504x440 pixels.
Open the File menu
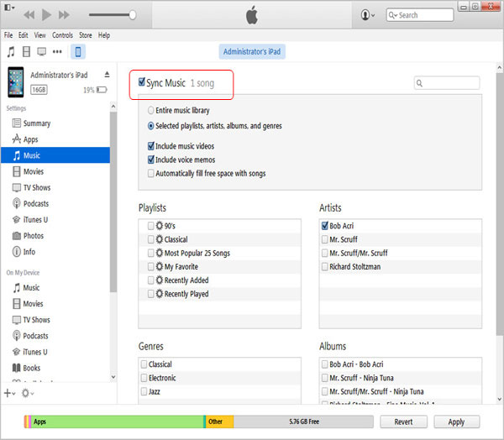(8, 35)
